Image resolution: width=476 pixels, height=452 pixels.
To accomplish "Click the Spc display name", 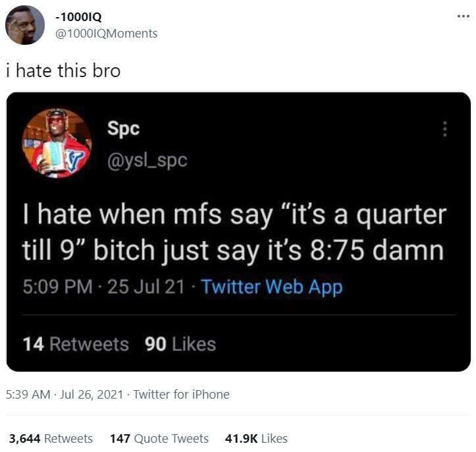I will click(x=123, y=128).
